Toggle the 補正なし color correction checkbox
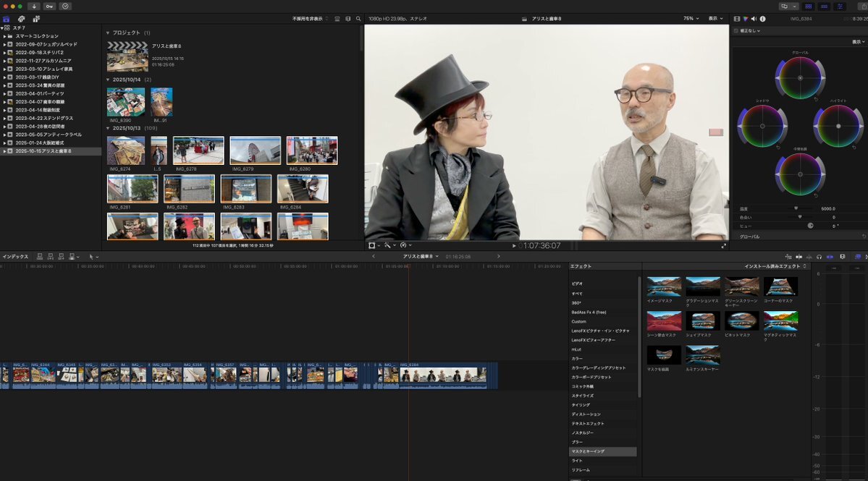 coord(736,31)
